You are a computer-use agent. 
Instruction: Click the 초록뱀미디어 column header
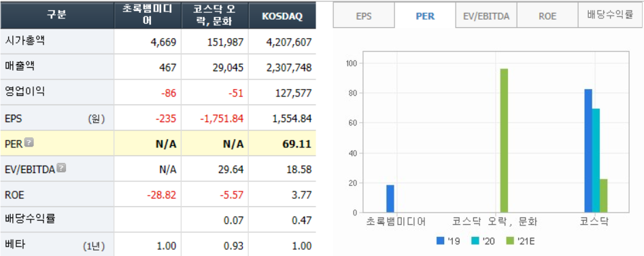click(x=148, y=15)
